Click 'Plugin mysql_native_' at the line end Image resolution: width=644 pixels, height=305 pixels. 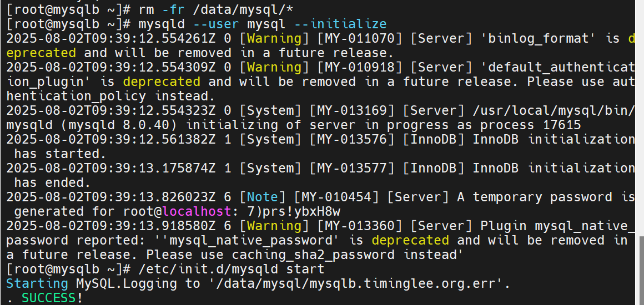pos(558,226)
